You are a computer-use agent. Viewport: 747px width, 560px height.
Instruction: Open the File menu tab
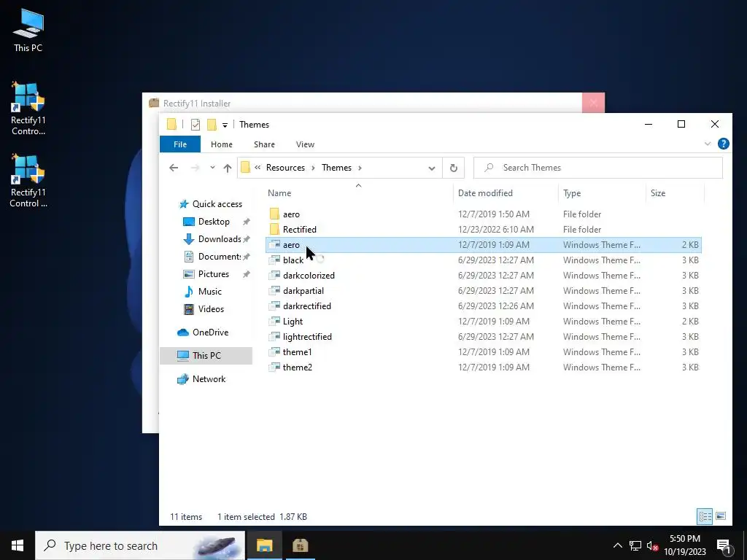pyautogui.click(x=180, y=144)
